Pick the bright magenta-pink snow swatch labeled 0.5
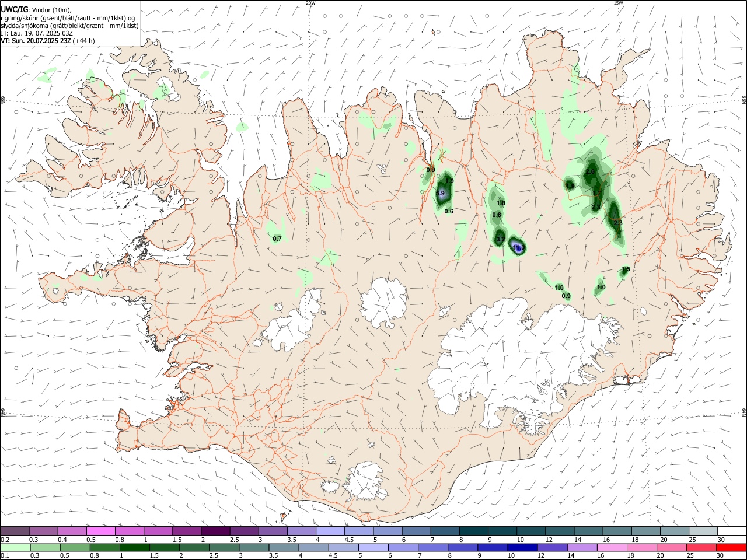 click(101, 531)
